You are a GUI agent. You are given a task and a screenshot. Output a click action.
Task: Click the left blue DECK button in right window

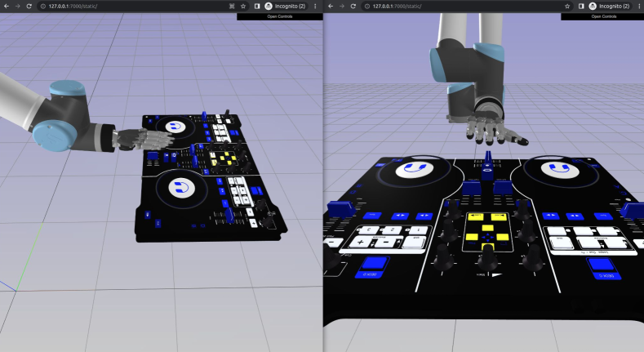[x=371, y=267]
